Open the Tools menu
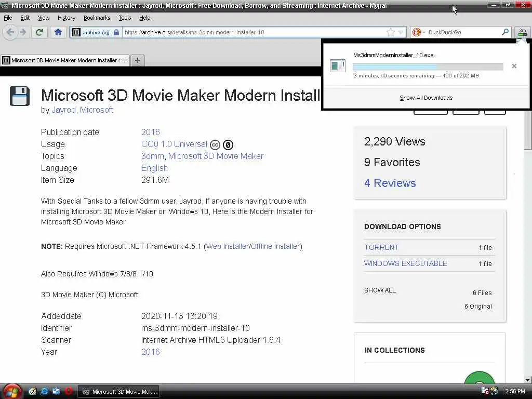Image resolution: width=532 pixels, height=399 pixels. pyautogui.click(x=125, y=18)
